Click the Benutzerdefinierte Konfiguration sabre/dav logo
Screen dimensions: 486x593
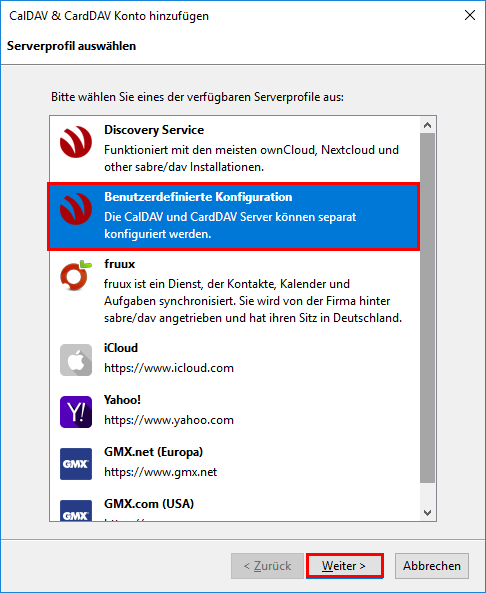click(x=76, y=209)
